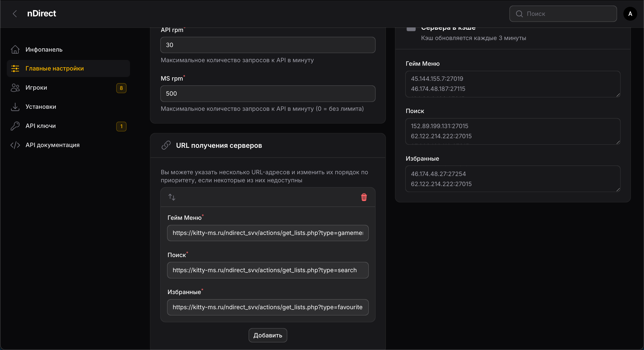The image size is (644, 350).
Task: Click Избранные URL input field
Action: 268,307
